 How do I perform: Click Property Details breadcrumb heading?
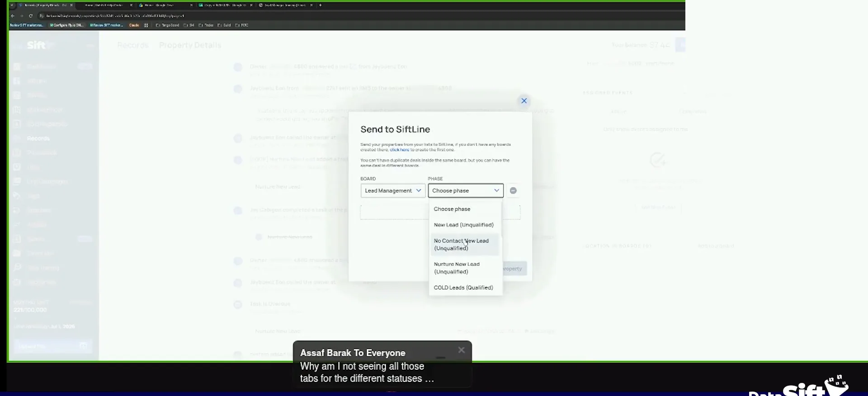pos(190,45)
